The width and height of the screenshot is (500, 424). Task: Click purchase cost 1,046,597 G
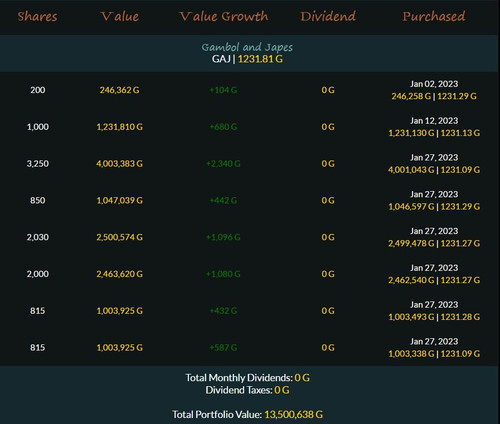click(x=411, y=207)
